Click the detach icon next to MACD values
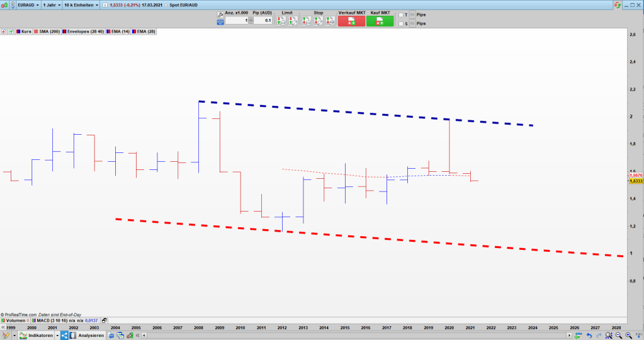The image size is (644, 340). point(105,320)
